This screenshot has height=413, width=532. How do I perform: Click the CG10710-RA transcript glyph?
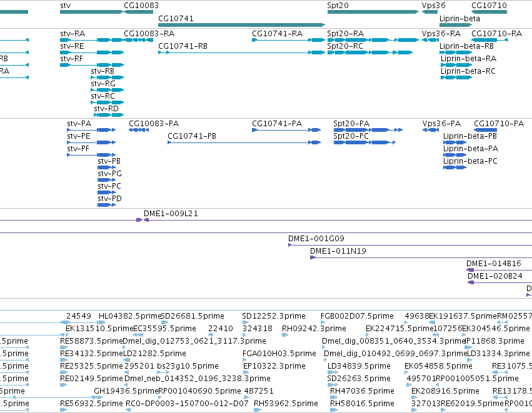click(x=489, y=40)
